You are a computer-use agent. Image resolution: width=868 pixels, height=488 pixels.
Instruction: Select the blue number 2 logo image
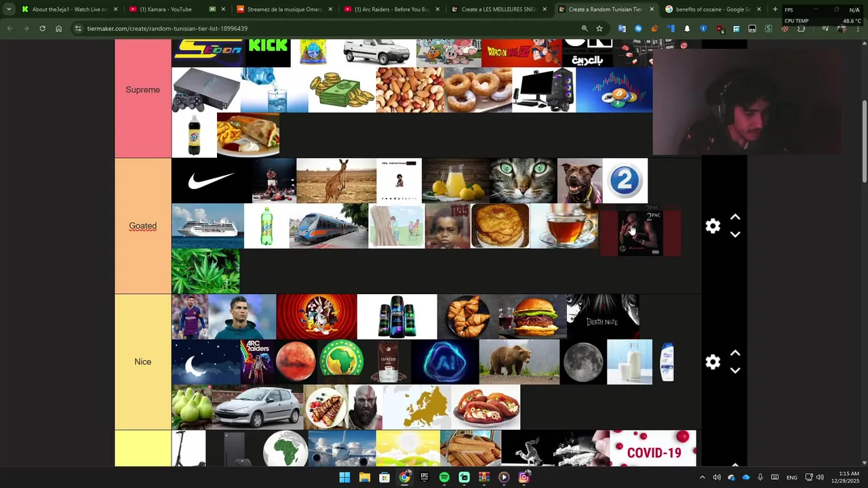[625, 181]
